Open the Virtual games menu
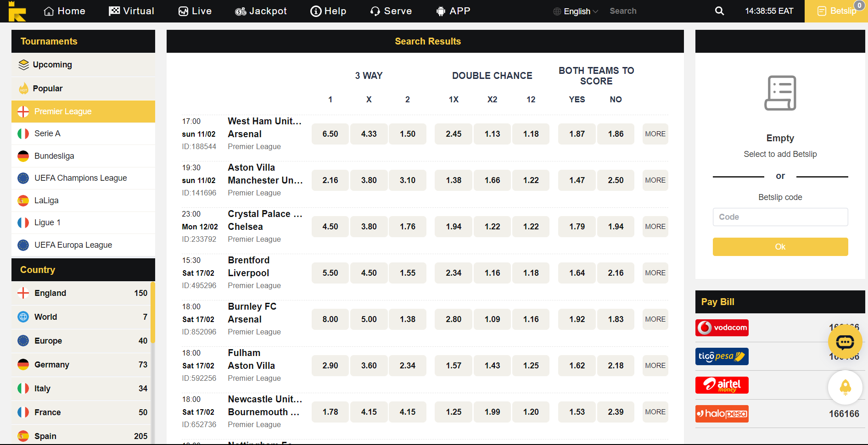The height and width of the screenshot is (445, 868). pos(131,11)
